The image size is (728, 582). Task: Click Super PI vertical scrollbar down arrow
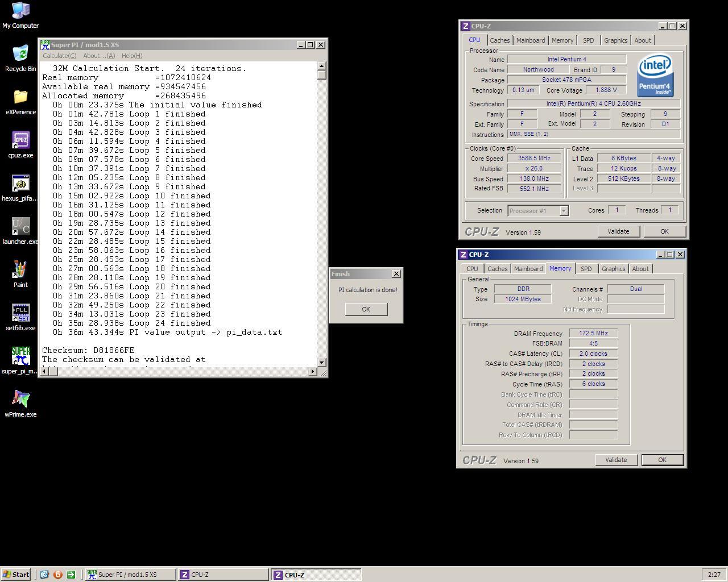point(322,362)
